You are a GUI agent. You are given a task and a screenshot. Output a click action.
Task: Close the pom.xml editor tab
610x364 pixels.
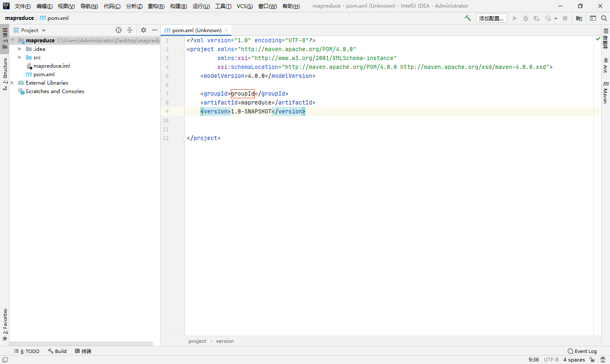226,30
